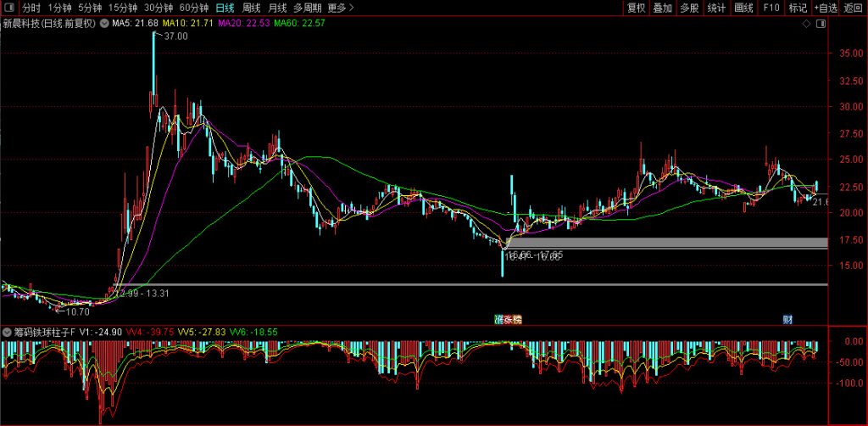Switch to the 分时 intraday view
868x426 pixels.
[31, 8]
